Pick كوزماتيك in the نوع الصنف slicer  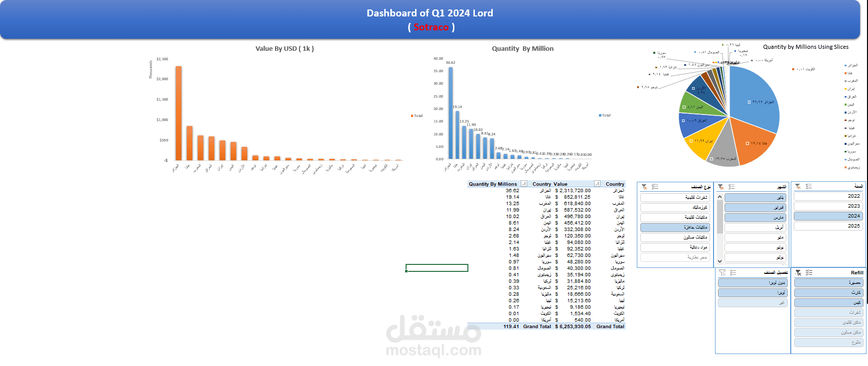[x=675, y=208]
